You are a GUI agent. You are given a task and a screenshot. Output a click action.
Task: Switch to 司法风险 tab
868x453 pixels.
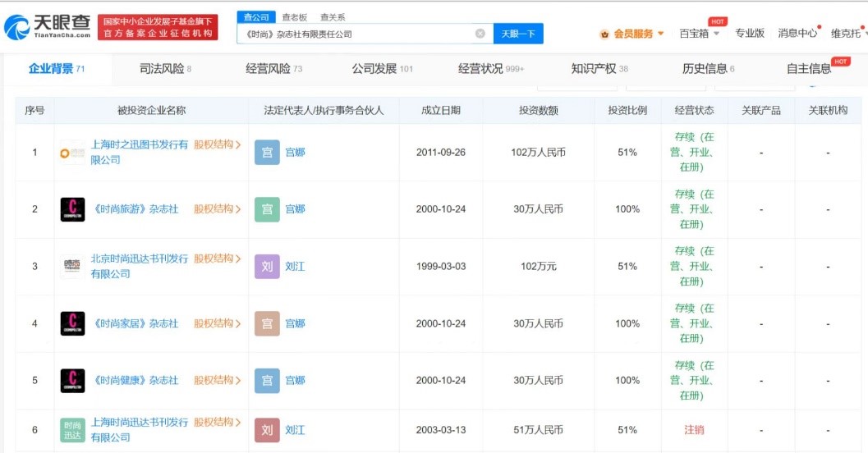click(x=165, y=69)
